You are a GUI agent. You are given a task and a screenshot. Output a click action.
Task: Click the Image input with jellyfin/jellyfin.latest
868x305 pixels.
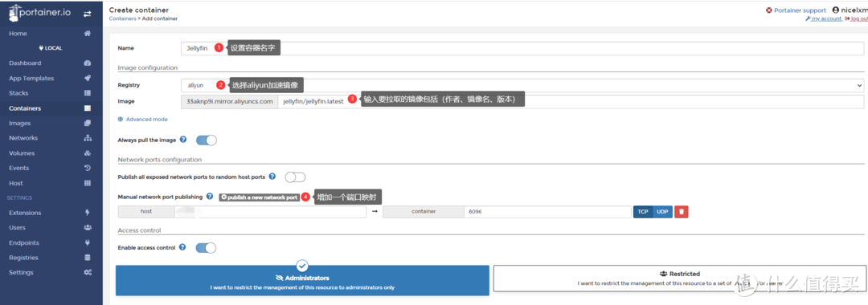(571, 102)
